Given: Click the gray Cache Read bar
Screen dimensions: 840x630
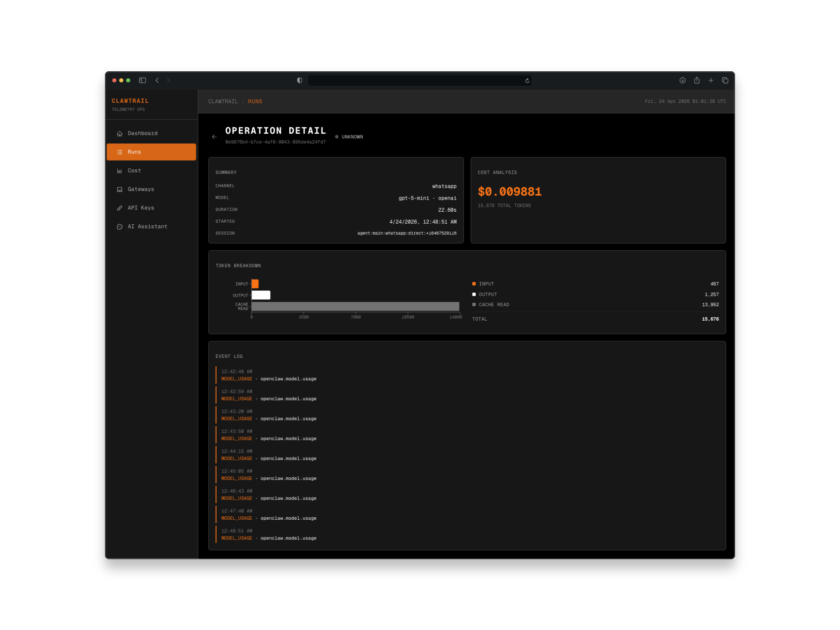Looking at the screenshot, I should tap(355, 306).
